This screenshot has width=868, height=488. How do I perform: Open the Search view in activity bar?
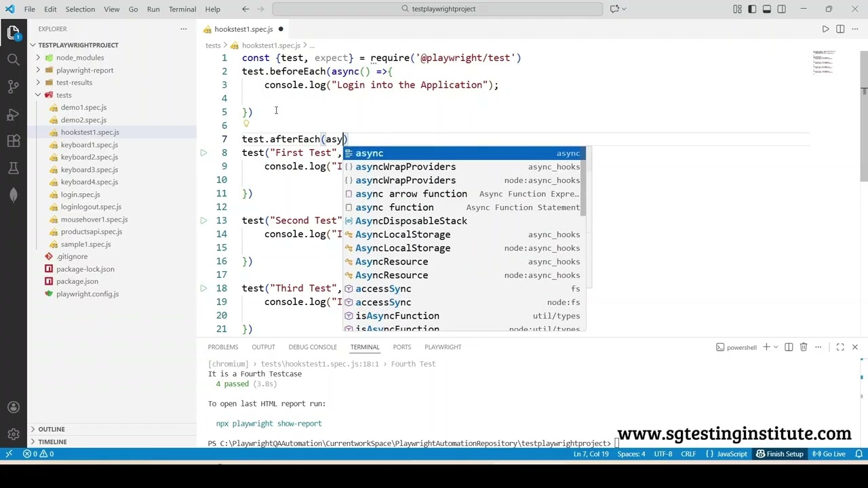coord(14,60)
